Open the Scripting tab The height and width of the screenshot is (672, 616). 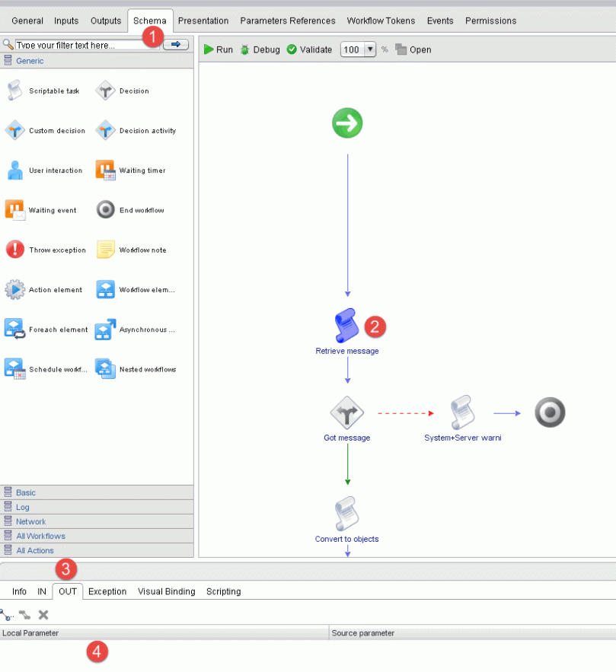[x=223, y=591]
